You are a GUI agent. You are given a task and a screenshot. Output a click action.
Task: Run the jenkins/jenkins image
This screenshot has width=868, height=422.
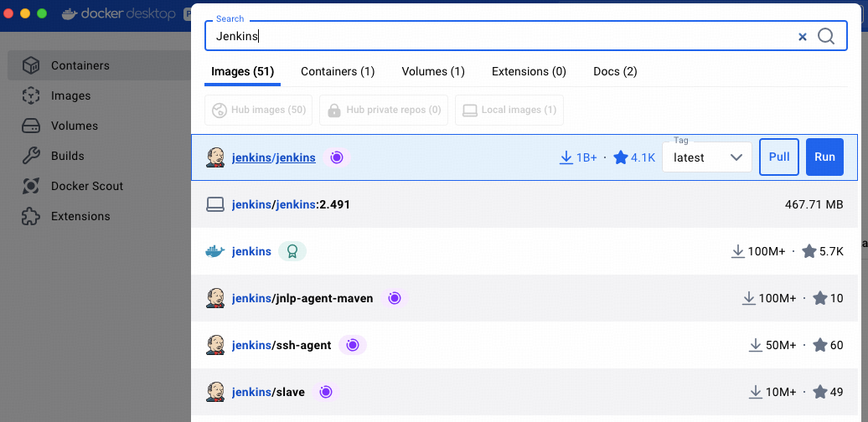824,157
